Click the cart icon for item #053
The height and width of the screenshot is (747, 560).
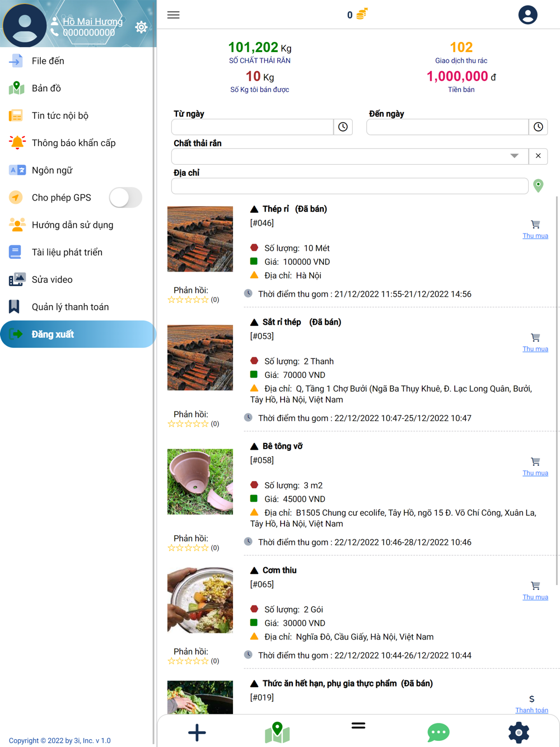pyautogui.click(x=535, y=338)
